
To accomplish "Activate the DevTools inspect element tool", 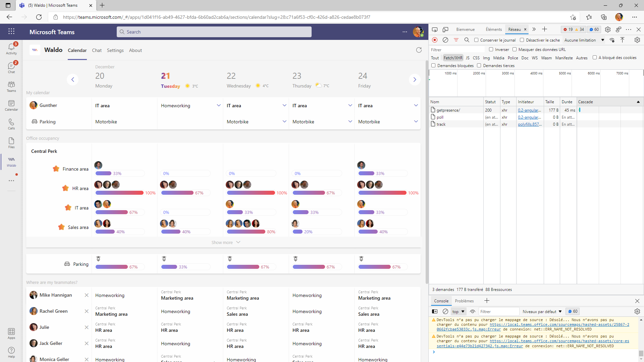I will [x=435, y=29].
